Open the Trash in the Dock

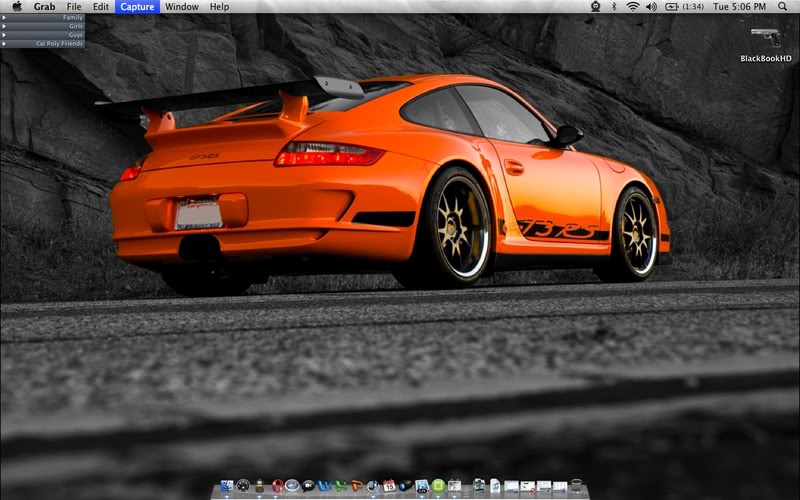coord(576,486)
